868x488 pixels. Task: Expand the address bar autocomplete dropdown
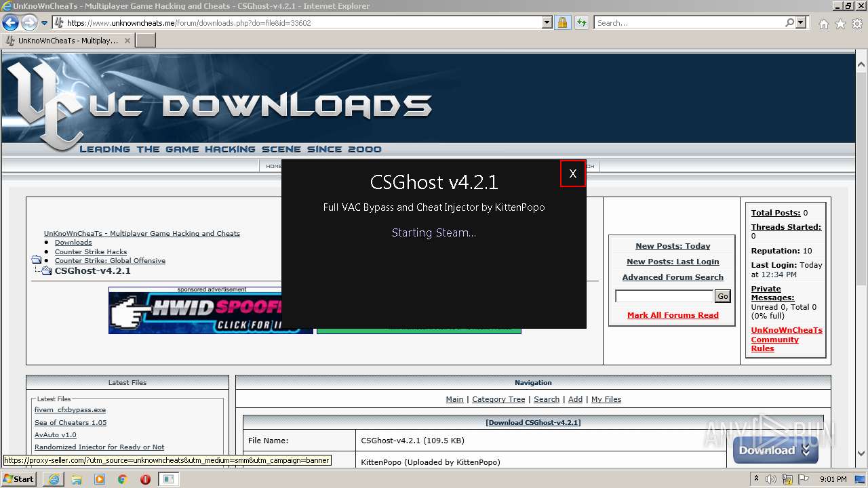click(x=547, y=23)
